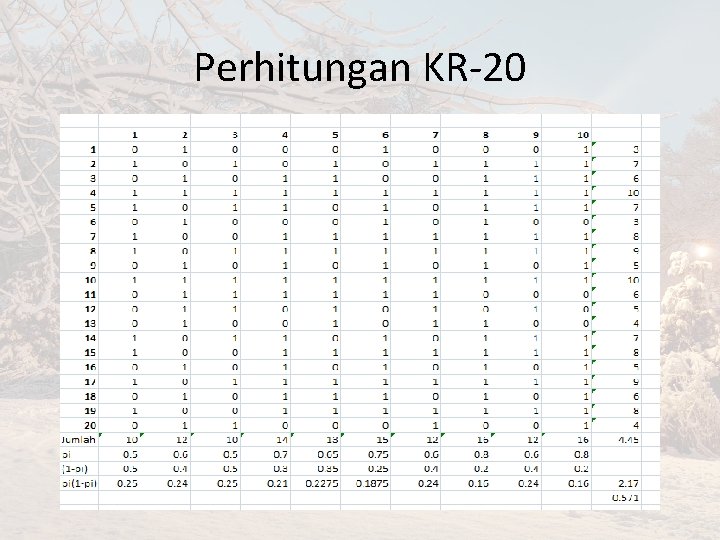Select row label 13

coord(90,324)
